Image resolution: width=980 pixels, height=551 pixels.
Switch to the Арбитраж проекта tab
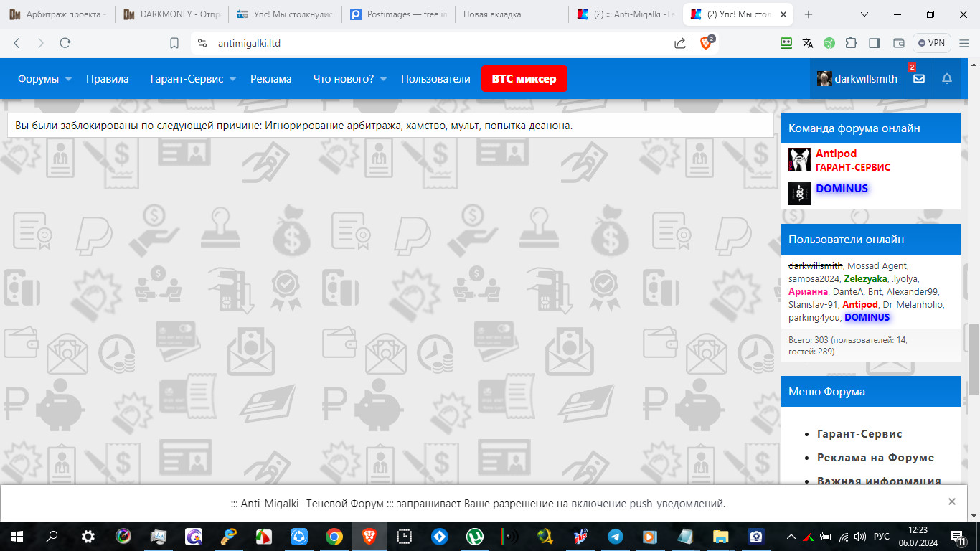[57, 14]
